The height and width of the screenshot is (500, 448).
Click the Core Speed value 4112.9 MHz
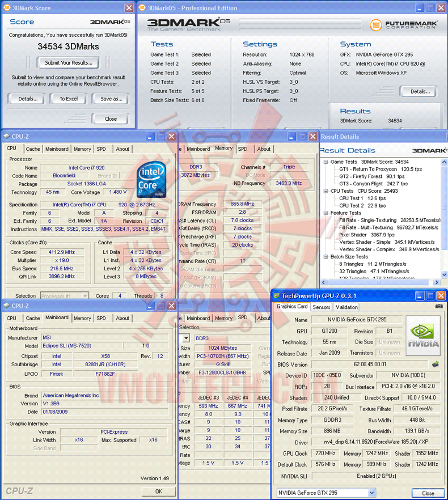[x=62, y=252]
